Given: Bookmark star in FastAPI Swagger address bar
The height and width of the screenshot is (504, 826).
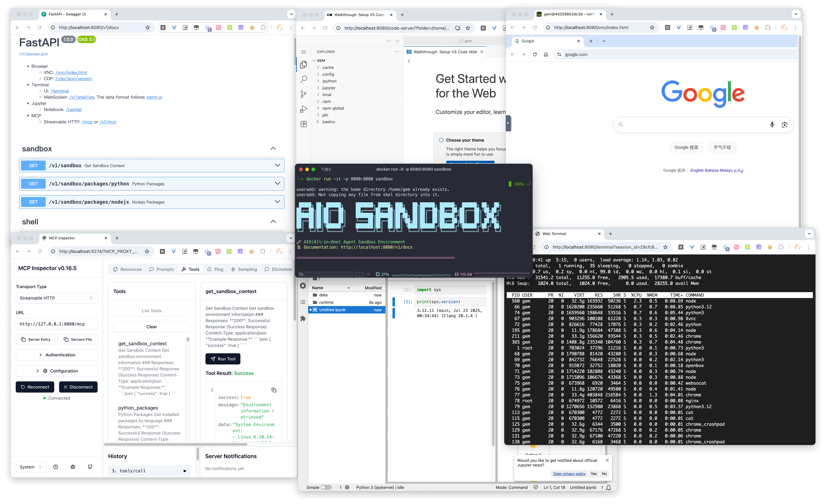Looking at the screenshot, I should pos(147,27).
